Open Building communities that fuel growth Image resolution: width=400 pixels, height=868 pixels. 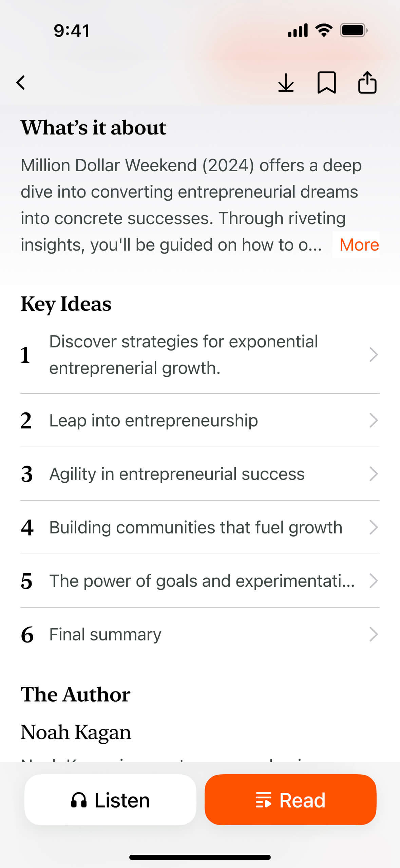click(195, 527)
